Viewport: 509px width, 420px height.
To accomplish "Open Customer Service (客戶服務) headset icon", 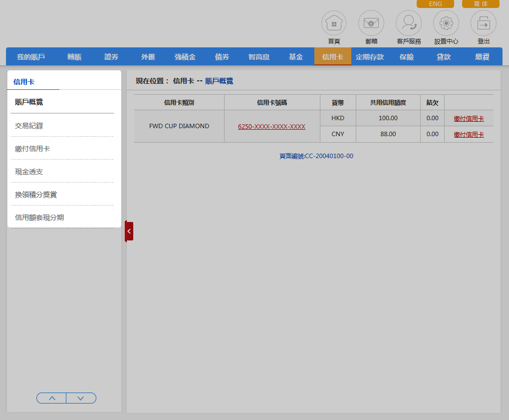I will [409, 23].
